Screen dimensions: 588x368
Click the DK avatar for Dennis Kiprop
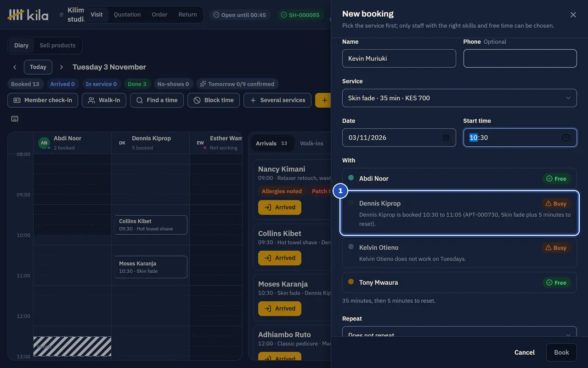click(122, 143)
